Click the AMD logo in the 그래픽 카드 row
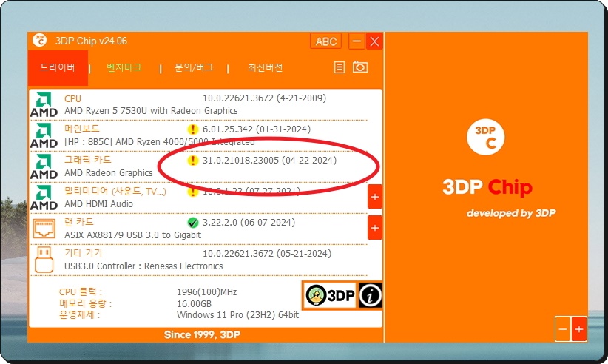This screenshot has height=364, width=608. pyautogui.click(x=44, y=166)
